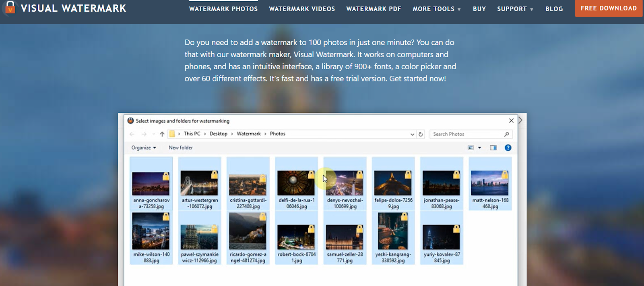
Task: Click the change view layout icon
Action: tap(471, 148)
